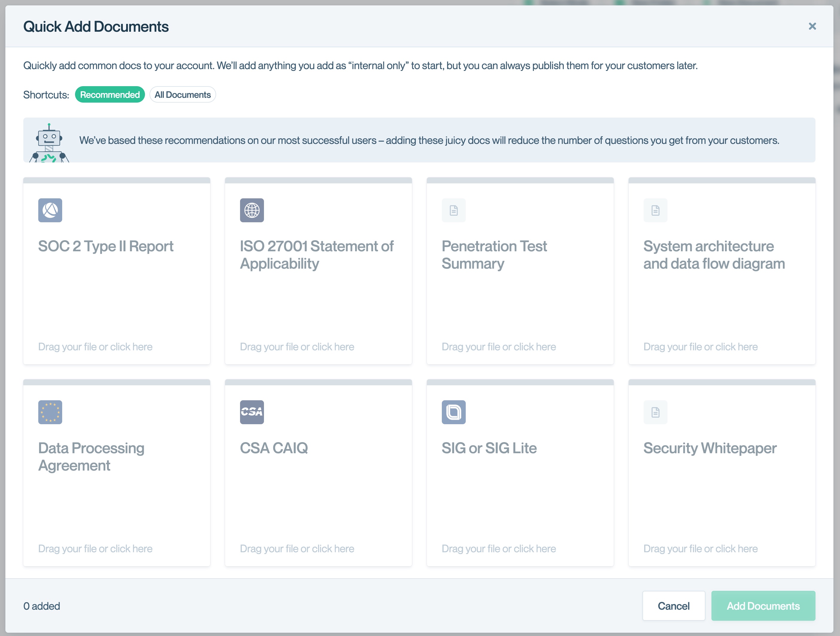This screenshot has height=636, width=840.
Task: Close the Quick Add Documents dialog
Action: tap(812, 26)
